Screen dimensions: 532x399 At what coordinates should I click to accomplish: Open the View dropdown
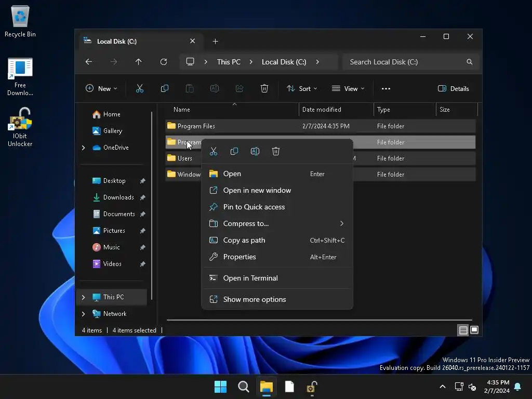point(348,88)
